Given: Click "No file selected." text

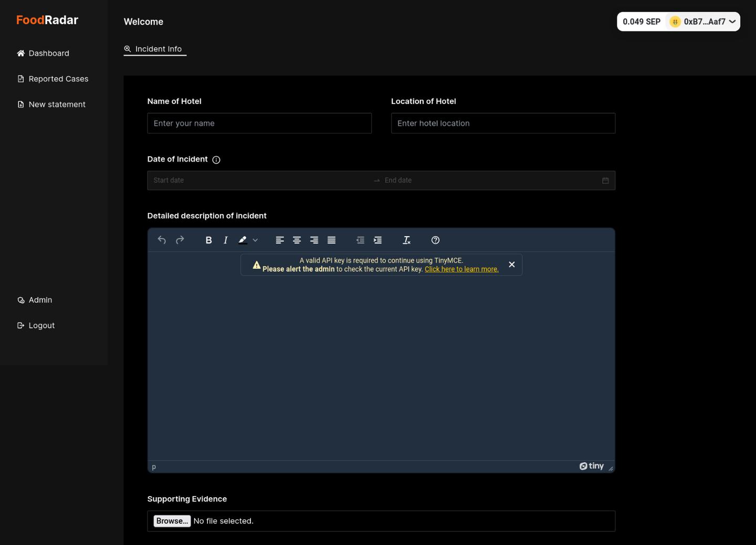Looking at the screenshot, I should [224, 521].
